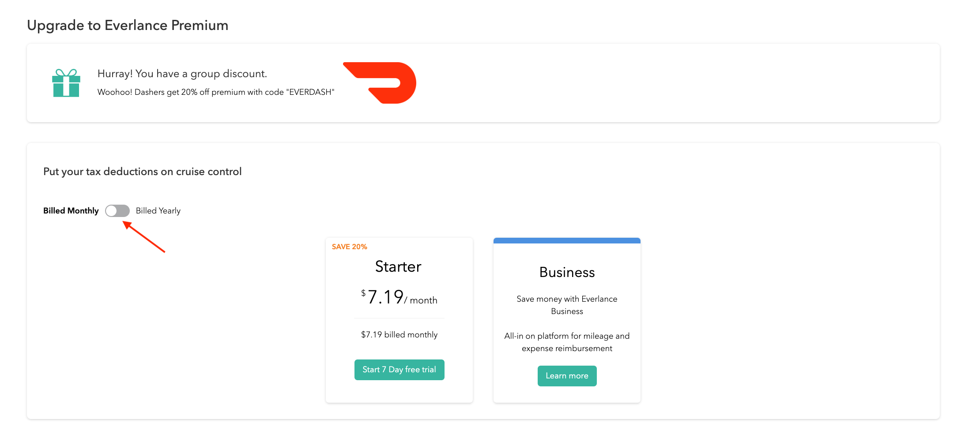Click the red DoorDash logo
Screen dimensions: 980x434
click(x=384, y=82)
